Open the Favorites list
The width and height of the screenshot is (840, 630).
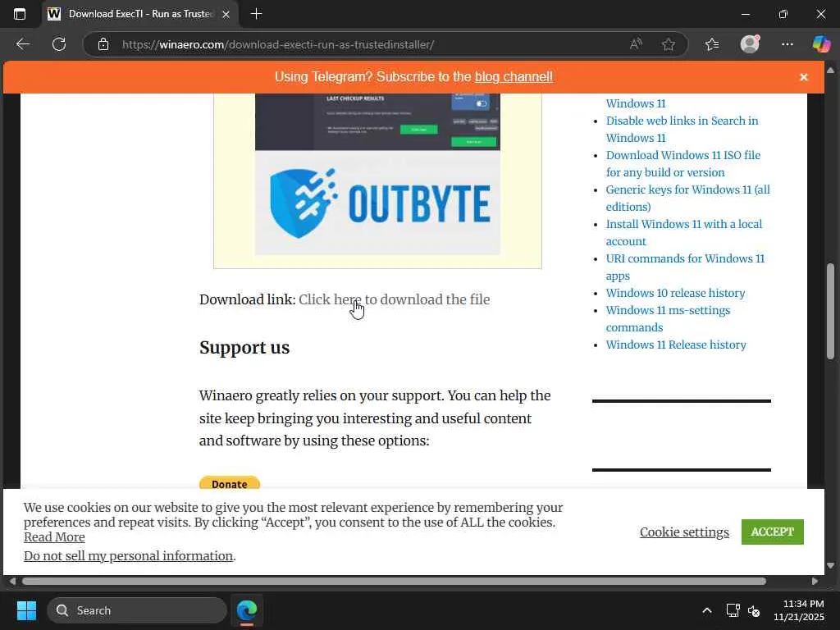point(712,44)
